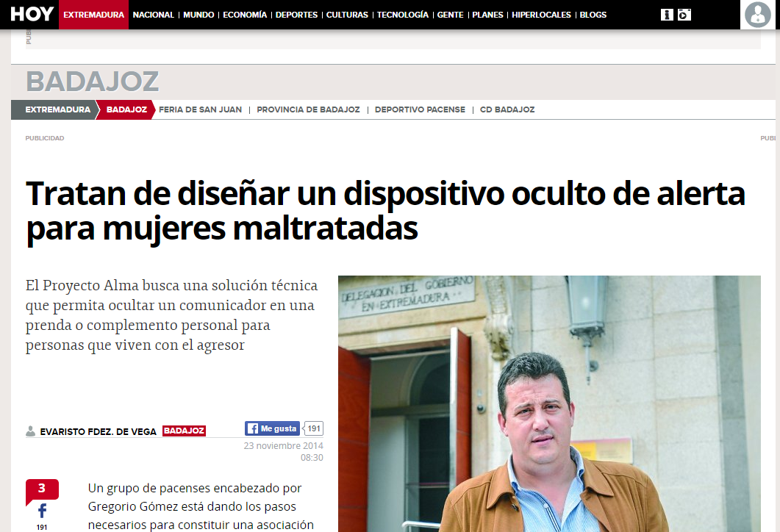
Task: Click the author avatar icon next to the byline
Action: 29,431
